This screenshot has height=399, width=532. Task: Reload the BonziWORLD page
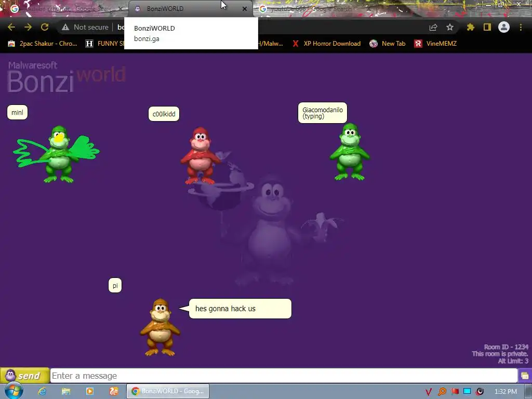pos(45,27)
